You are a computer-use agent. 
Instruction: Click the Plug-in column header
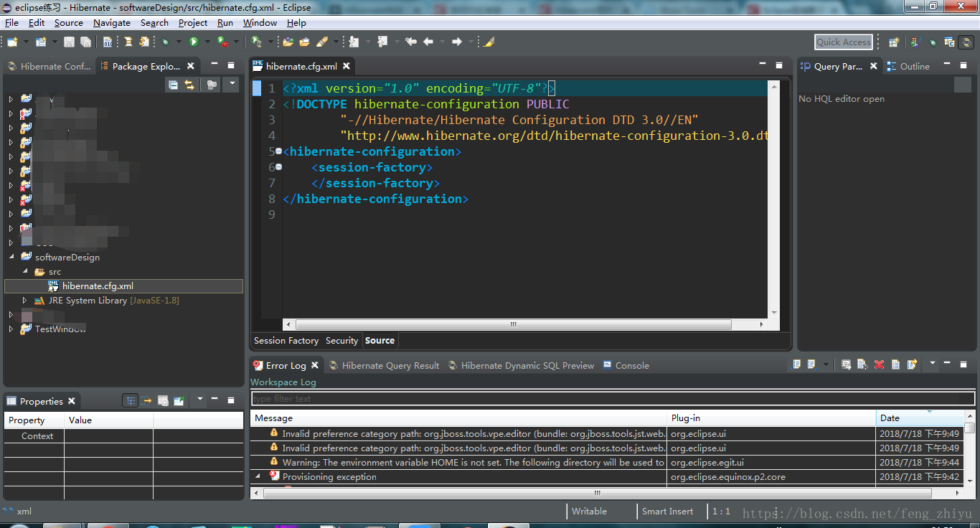pyautogui.click(x=771, y=418)
